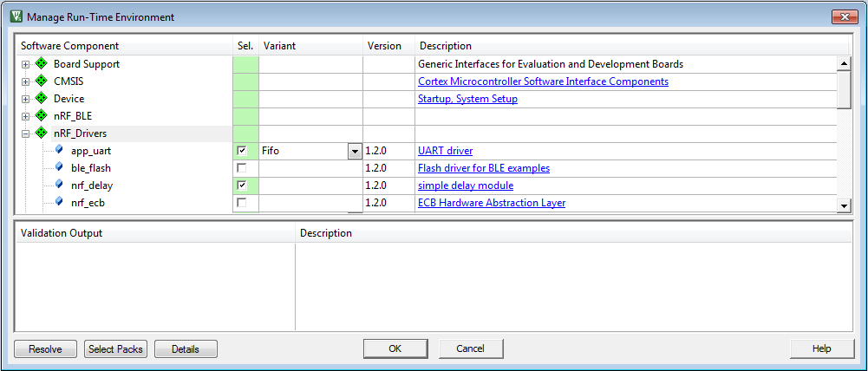Screen dimensions: 868x371
Task: Open the UART driver link
Action: (445, 151)
